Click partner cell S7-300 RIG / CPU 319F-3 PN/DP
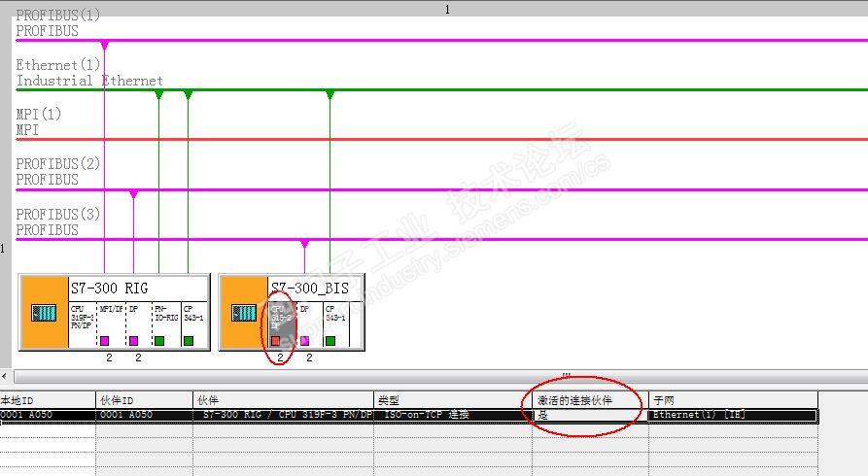 click(x=284, y=415)
